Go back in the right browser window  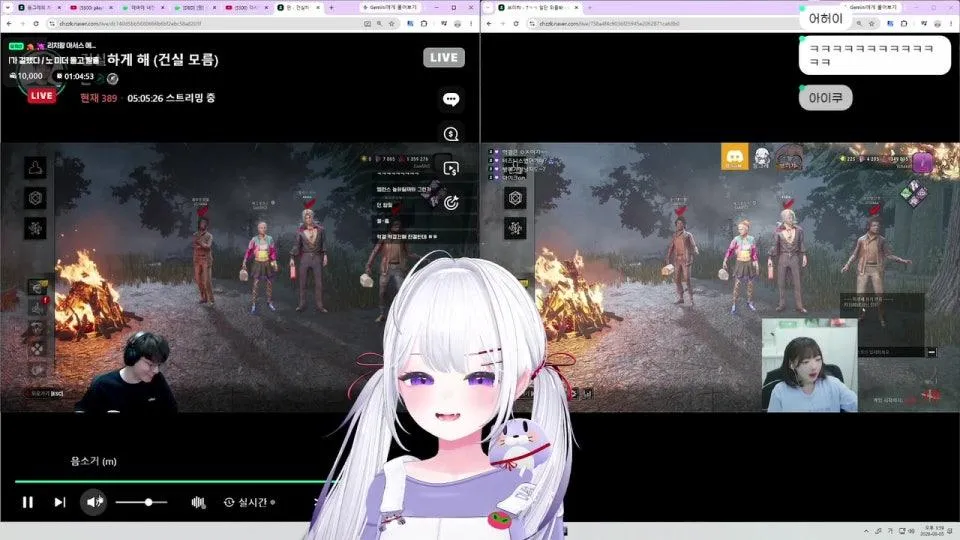[x=489, y=23]
